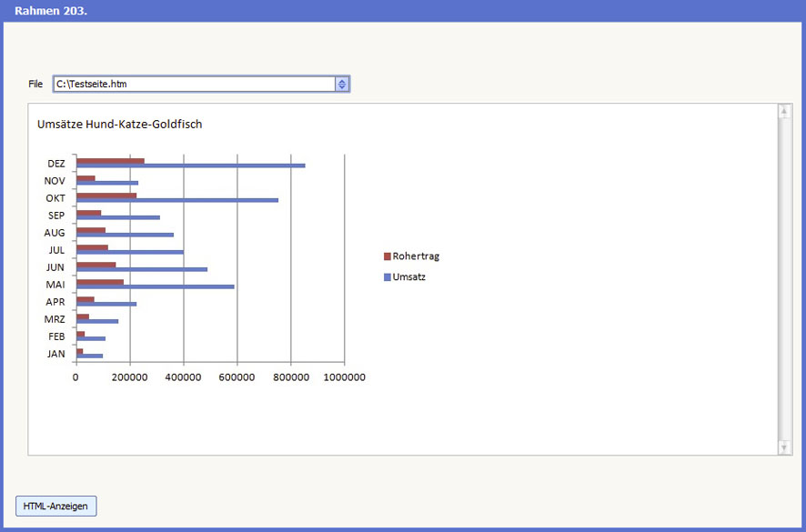Select the Umsatz legend label
Viewport: 806px width, 532px height.
coord(408,276)
